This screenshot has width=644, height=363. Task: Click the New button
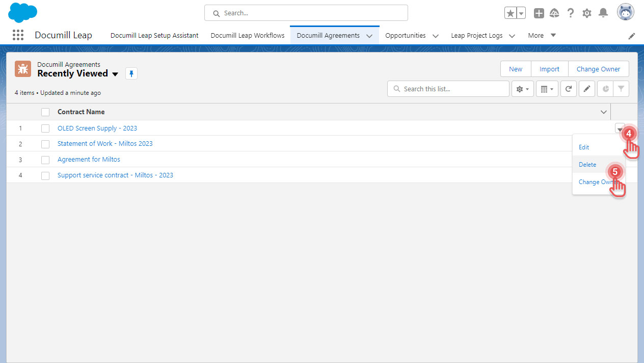[516, 69]
